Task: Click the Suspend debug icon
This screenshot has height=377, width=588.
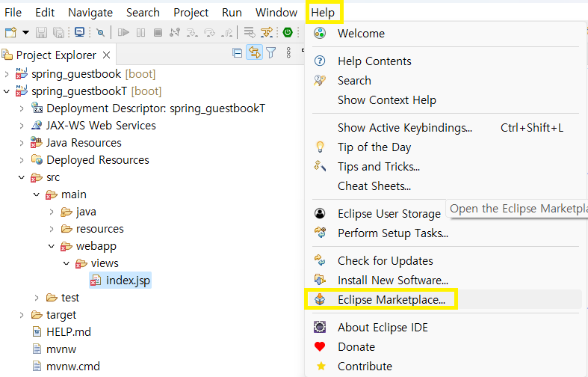Action: pyautogui.click(x=140, y=32)
